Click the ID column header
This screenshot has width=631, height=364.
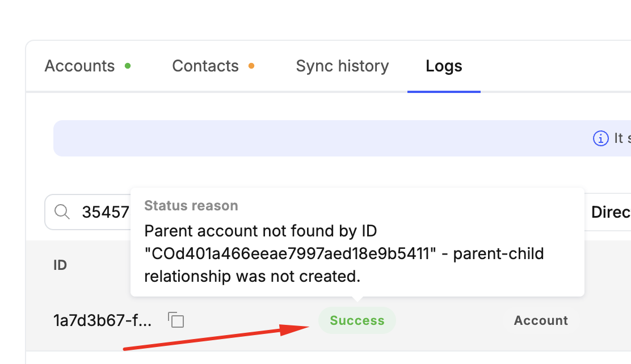point(60,265)
